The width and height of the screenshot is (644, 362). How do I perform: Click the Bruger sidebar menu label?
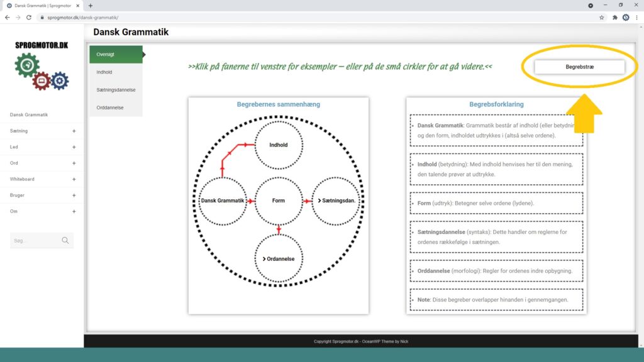[x=17, y=195]
